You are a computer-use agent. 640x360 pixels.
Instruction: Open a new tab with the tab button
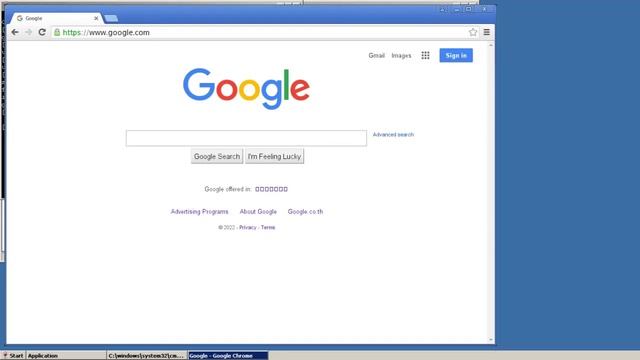coord(111,18)
